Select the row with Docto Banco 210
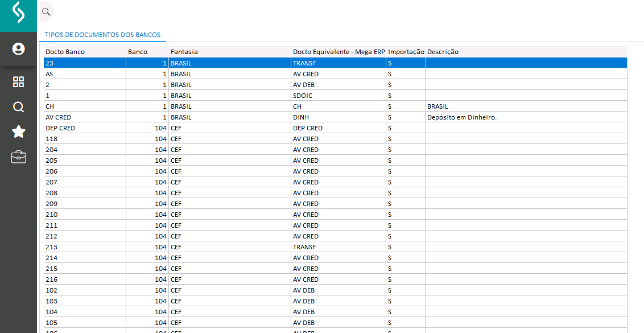Screen dimensions: 644x333 336,215
